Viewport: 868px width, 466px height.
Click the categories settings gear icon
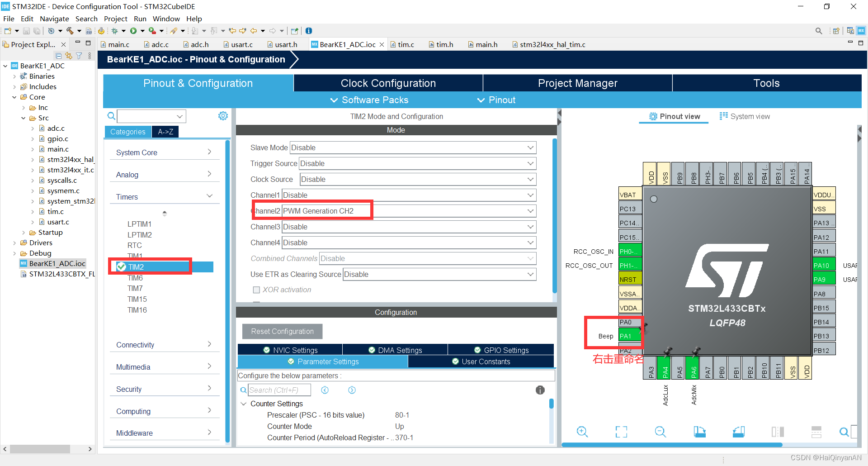(223, 116)
